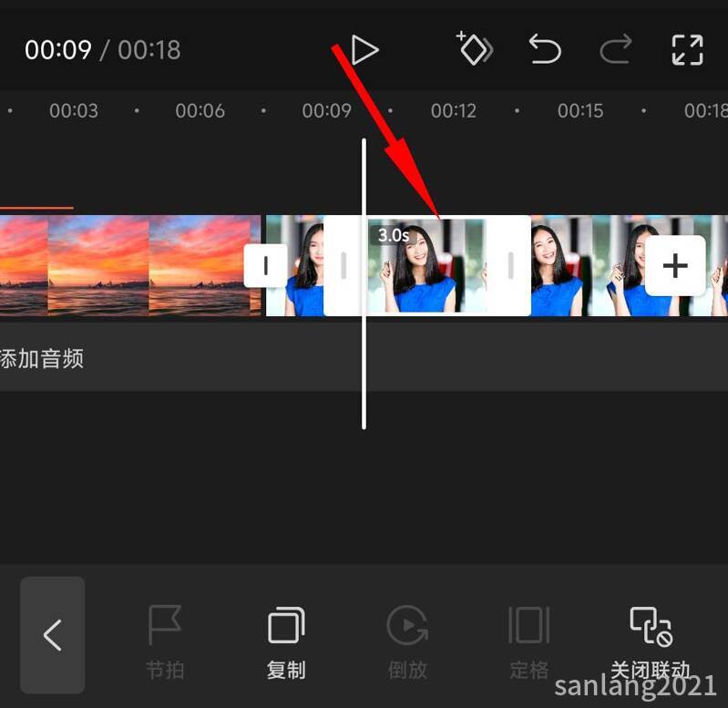Go back with the left chevron button
The width and height of the screenshot is (728, 708).
(x=53, y=634)
